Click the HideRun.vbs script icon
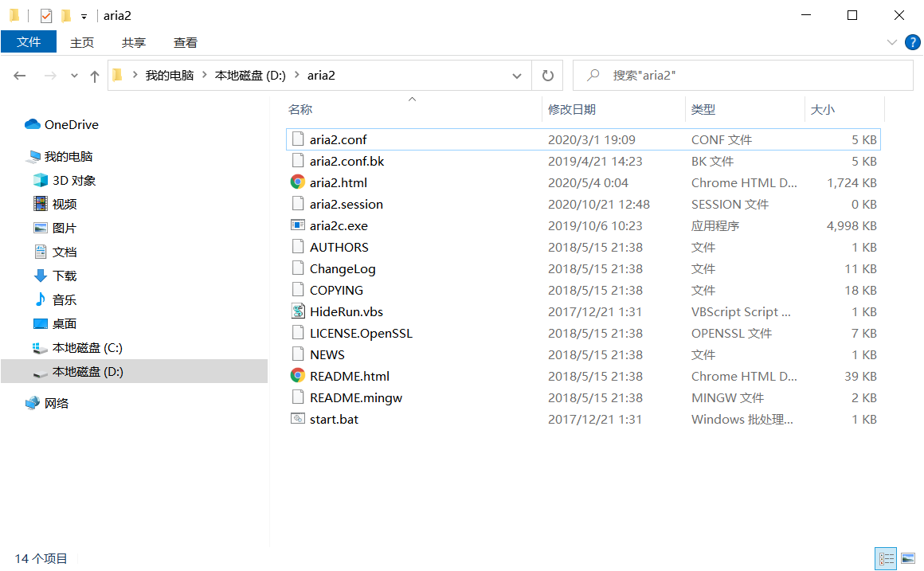Screen dimensions: 924x571 click(x=298, y=311)
